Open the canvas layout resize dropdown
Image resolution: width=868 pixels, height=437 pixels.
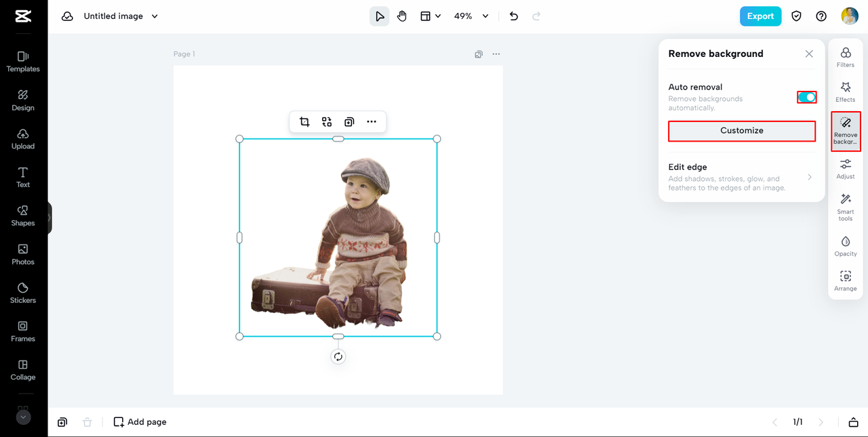click(x=431, y=16)
